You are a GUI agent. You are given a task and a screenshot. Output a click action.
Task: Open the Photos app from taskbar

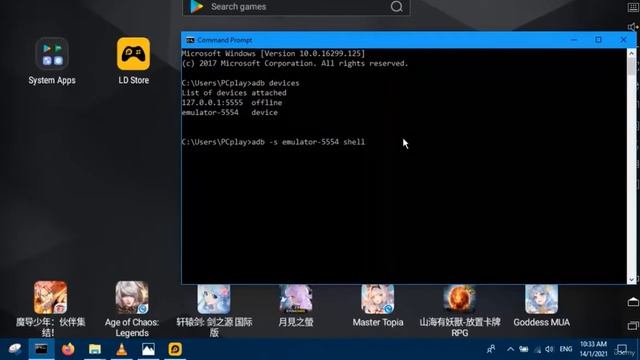pos(148,349)
